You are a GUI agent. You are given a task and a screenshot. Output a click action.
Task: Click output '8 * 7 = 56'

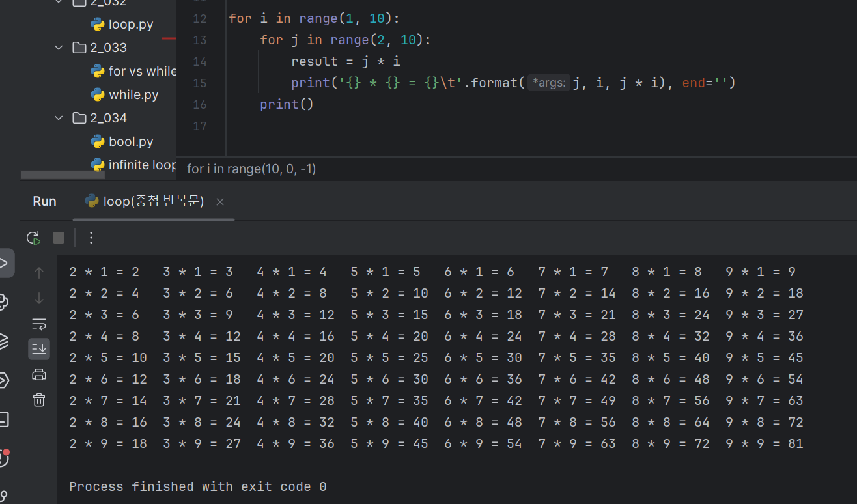tap(671, 401)
